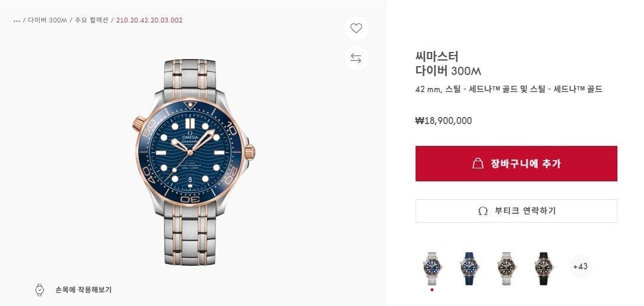The image size is (644, 306).
Task: Expand the breadcrumb ellipsis
Action: (x=17, y=20)
